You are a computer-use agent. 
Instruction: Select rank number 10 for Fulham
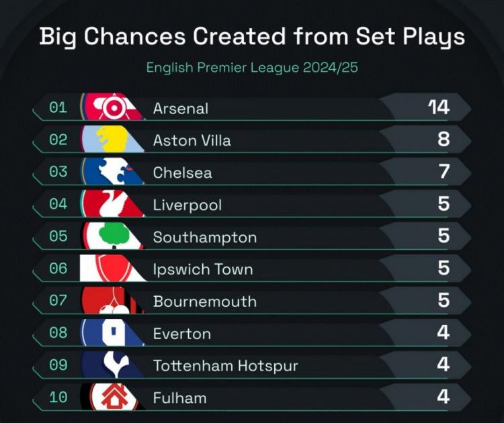pos(58,397)
